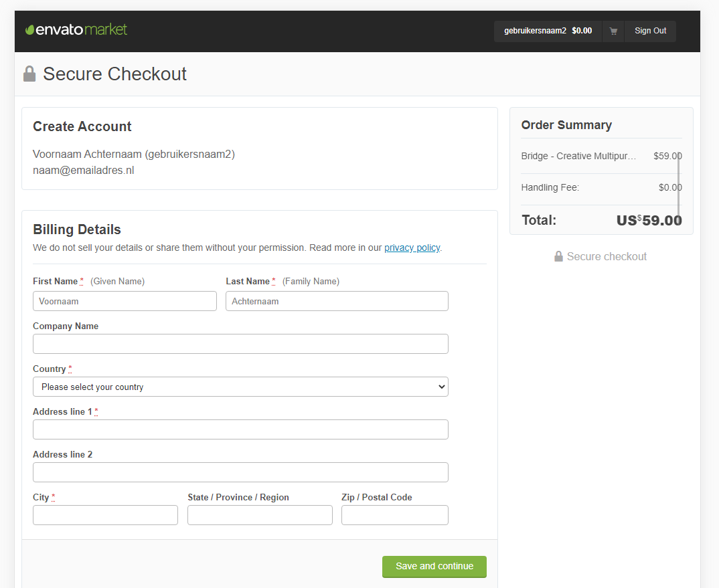Focus the State / Province / Region field

tap(260, 515)
